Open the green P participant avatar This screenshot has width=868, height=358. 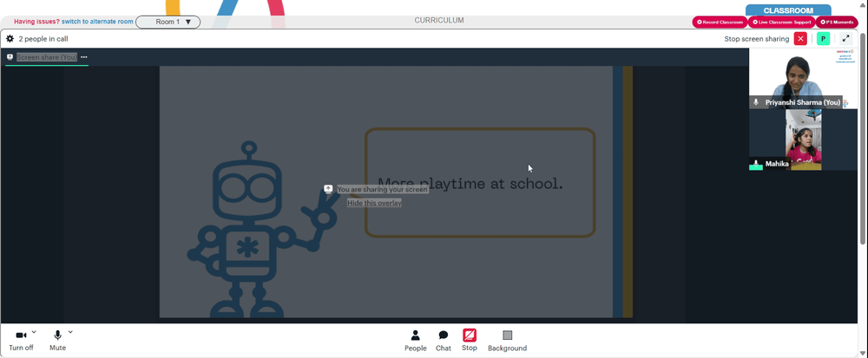pyautogui.click(x=823, y=39)
